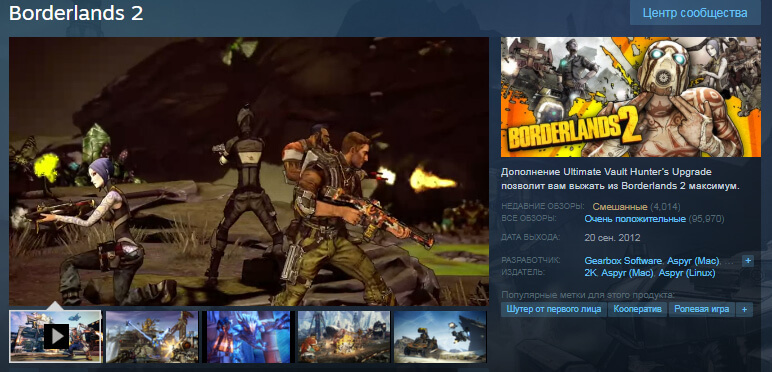
Task: Select the fifth thumbnail with buggy vehicle
Action: 440,336
